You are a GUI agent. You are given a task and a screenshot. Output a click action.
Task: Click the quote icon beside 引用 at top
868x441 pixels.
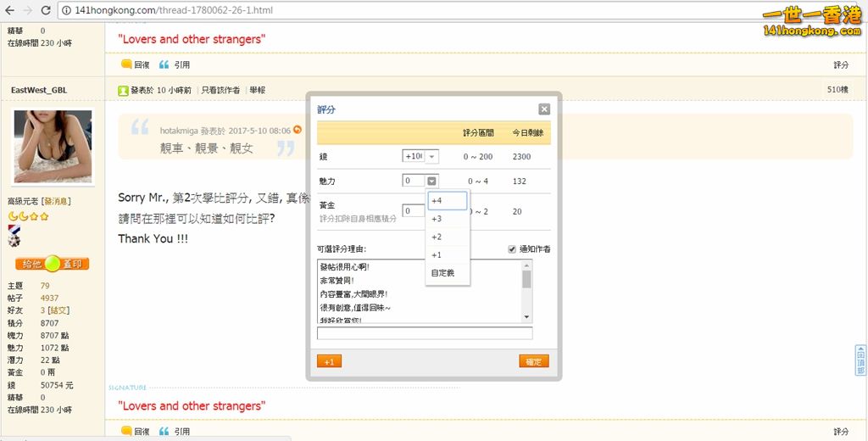[x=164, y=64]
